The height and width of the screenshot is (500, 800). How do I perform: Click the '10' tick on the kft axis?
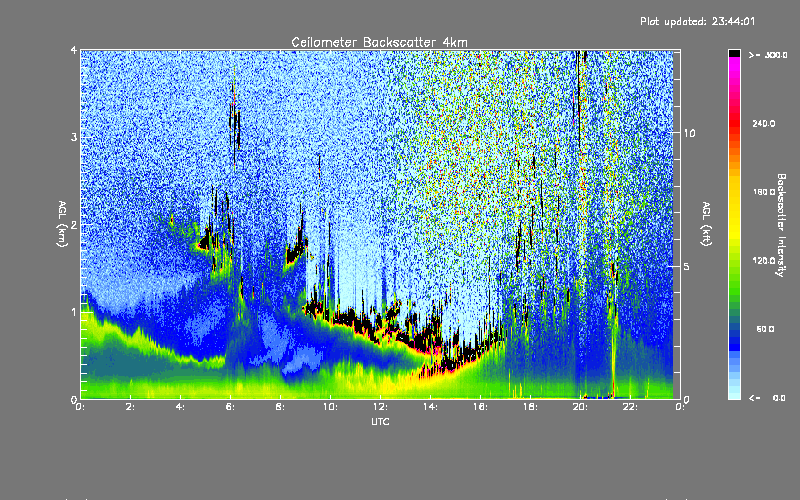pyautogui.click(x=689, y=133)
